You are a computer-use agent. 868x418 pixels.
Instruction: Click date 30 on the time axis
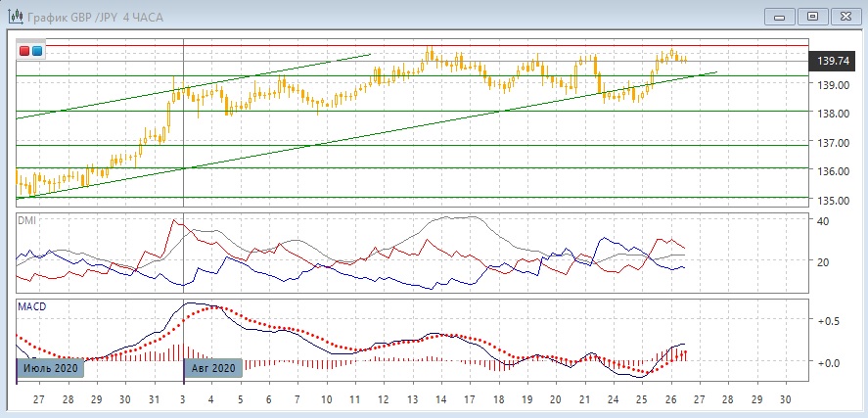click(x=785, y=400)
